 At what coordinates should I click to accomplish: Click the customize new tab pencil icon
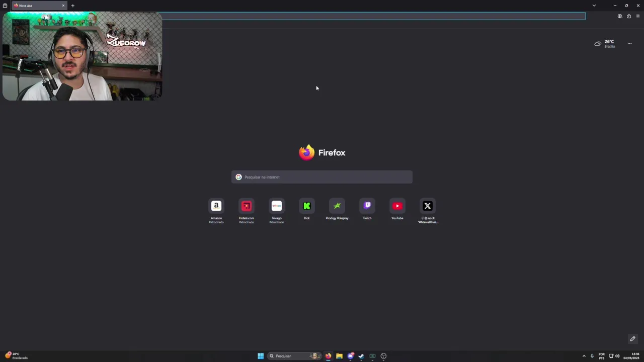pyautogui.click(x=633, y=339)
